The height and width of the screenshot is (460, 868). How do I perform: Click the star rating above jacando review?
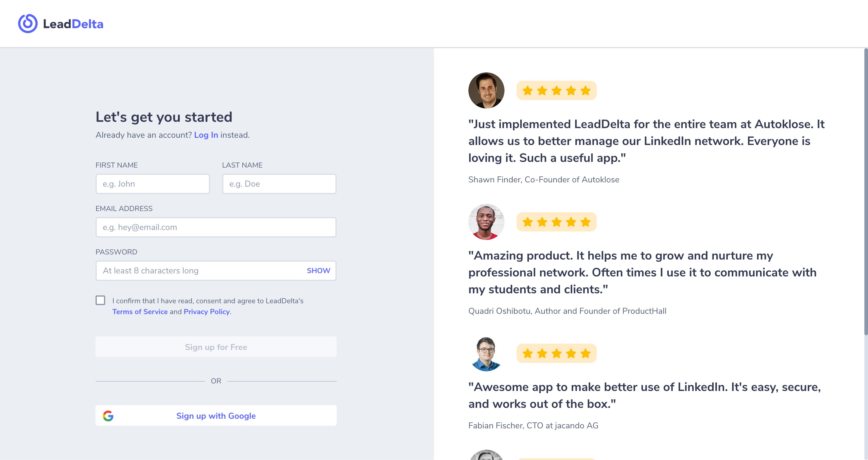tap(556, 353)
